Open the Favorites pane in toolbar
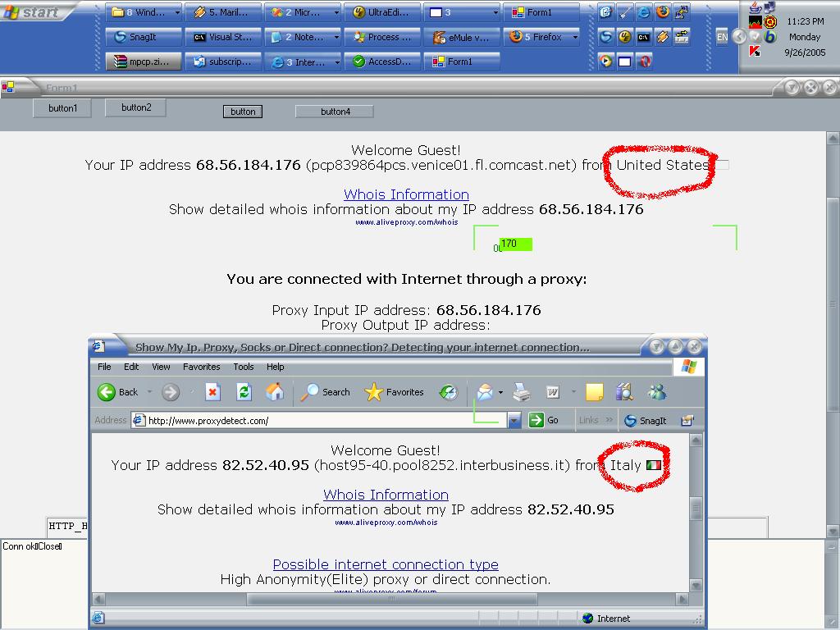The image size is (840, 630). [x=394, y=392]
